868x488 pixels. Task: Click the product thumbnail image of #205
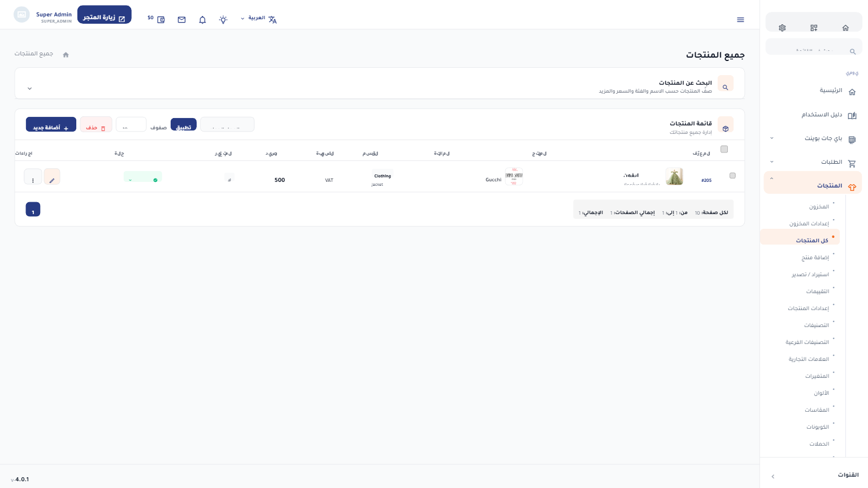pos(674,177)
